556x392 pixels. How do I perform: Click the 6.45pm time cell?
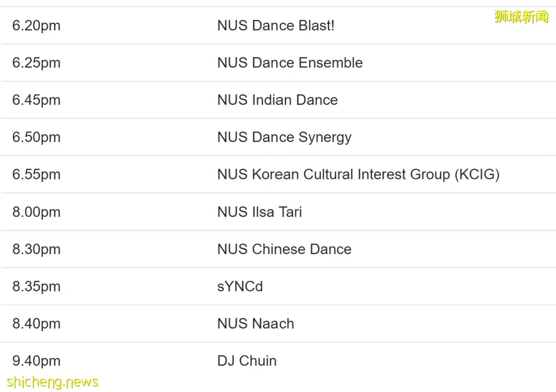[37, 100]
